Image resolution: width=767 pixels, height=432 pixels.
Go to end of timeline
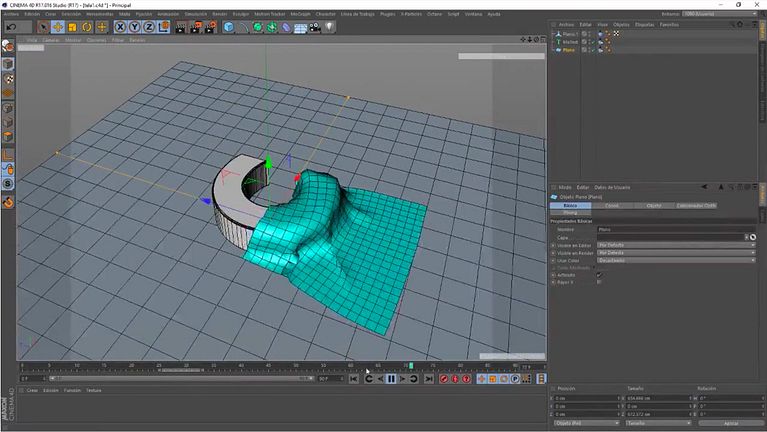click(429, 379)
